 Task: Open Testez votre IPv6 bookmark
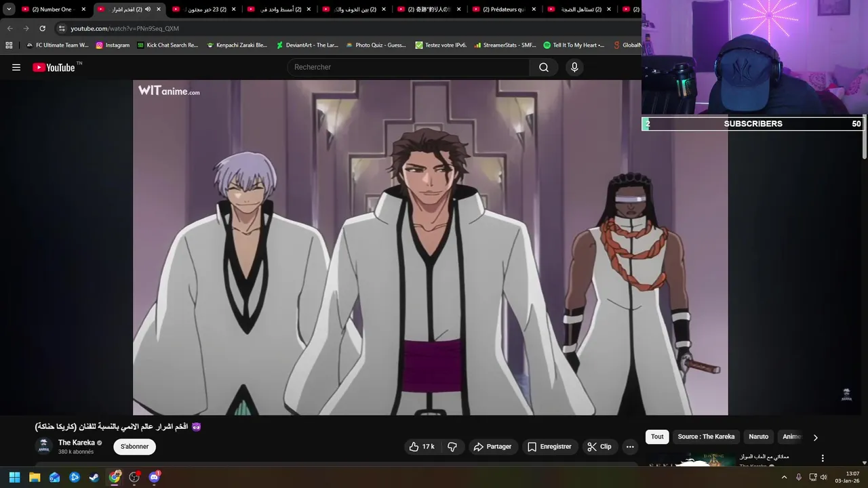pyautogui.click(x=441, y=45)
